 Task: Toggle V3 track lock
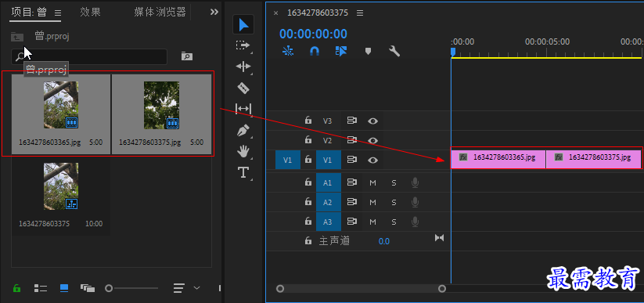click(308, 121)
